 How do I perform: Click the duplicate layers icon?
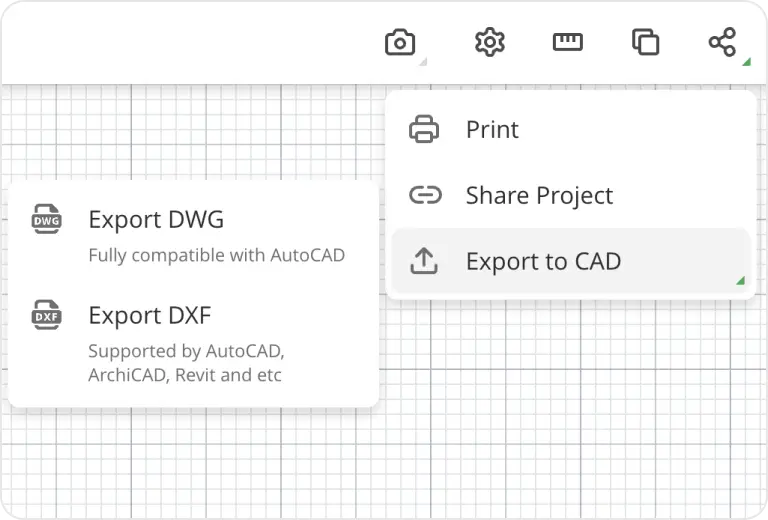pos(645,42)
